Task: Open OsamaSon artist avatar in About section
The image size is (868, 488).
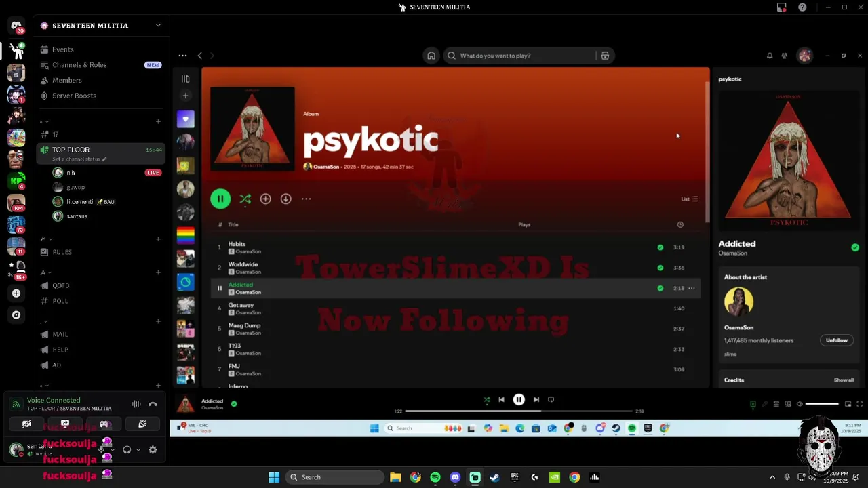Action: coord(738,302)
